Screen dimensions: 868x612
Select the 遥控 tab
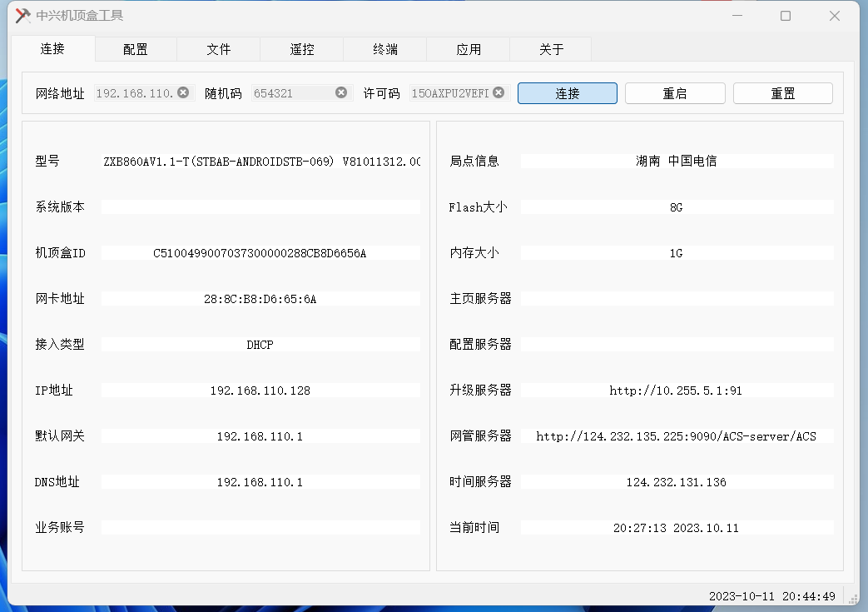point(301,49)
